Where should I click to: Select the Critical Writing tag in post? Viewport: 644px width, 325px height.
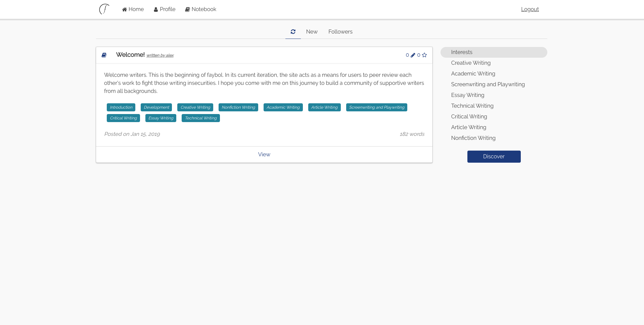point(124,118)
